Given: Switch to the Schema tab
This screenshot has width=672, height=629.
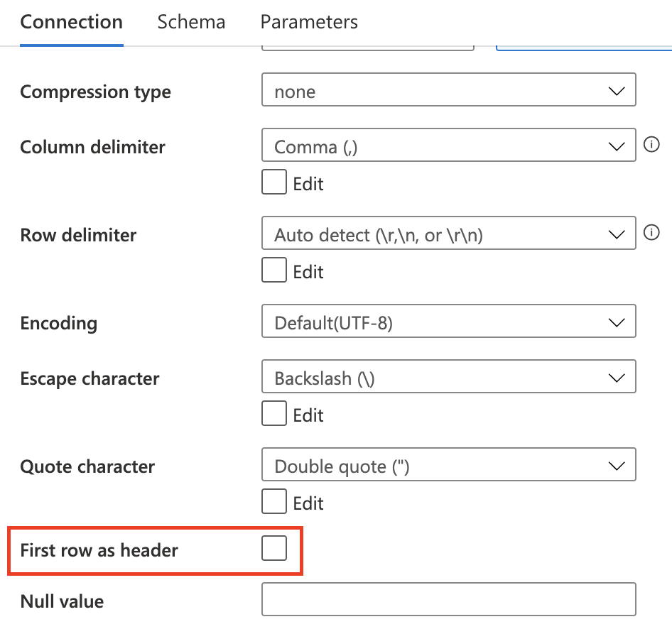Looking at the screenshot, I should pyautogui.click(x=191, y=22).
